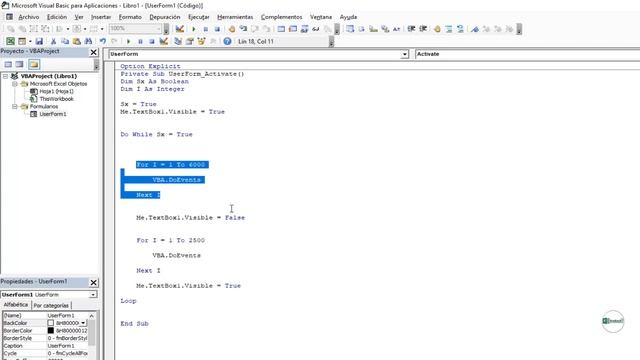Close the Proyecto - VBAProject panel
Viewport: 640px width, 360px height.
point(93,52)
